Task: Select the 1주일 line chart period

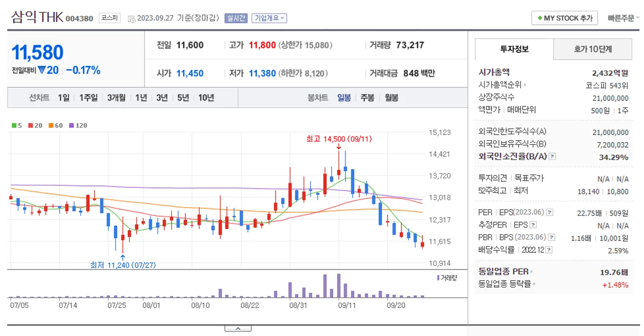Action: [x=89, y=98]
